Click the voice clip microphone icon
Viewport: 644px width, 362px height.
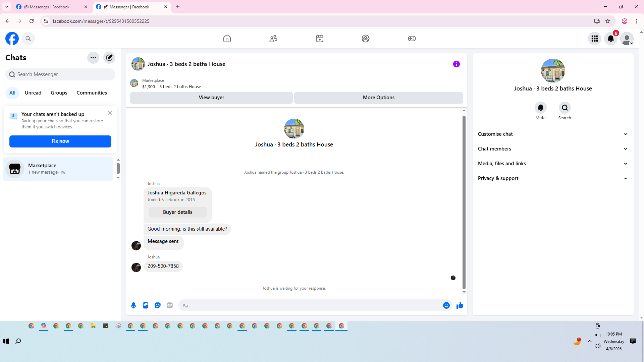[x=133, y=305]
